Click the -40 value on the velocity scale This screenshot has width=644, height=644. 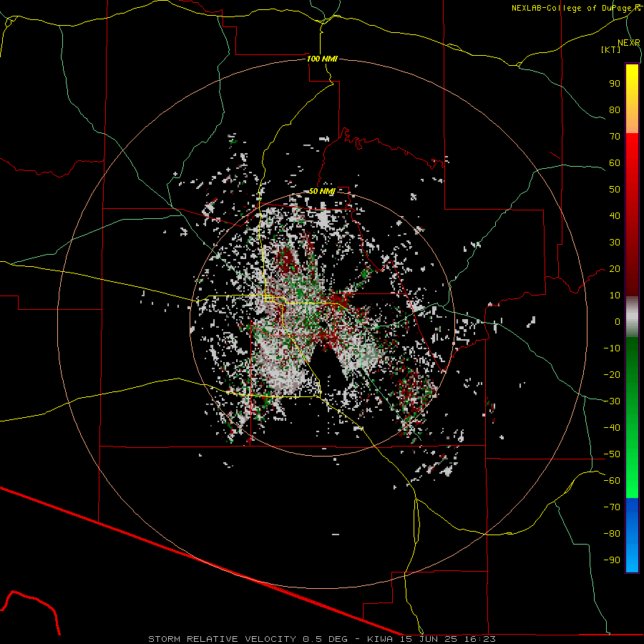click(x=612, y=428)
